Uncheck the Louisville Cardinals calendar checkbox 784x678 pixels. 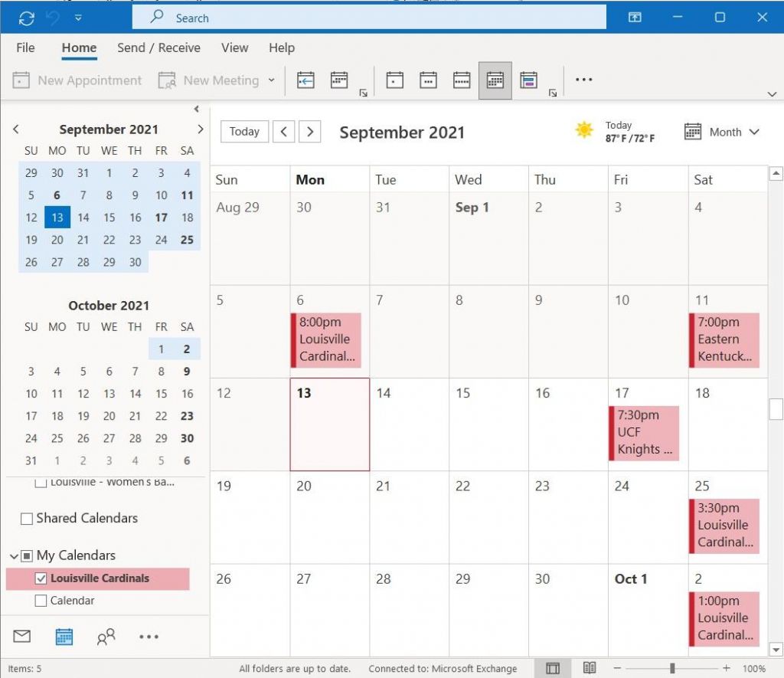[x=41, y=578]
